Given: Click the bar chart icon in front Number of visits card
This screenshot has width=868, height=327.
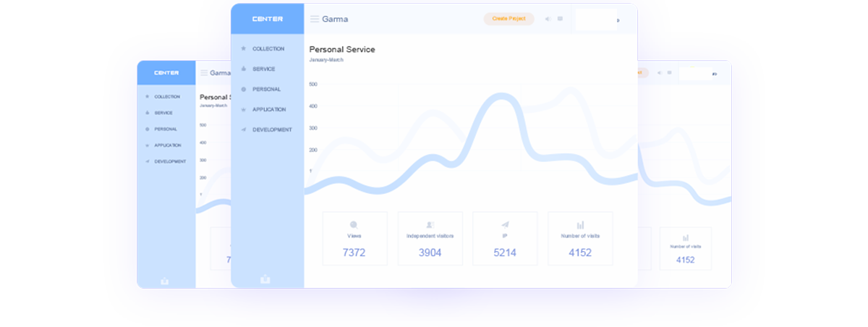Looking at the screenshot, I should point(580,225).
